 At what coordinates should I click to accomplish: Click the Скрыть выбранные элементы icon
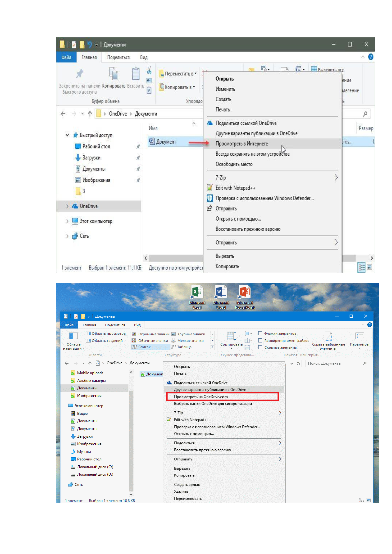point(328,337)
